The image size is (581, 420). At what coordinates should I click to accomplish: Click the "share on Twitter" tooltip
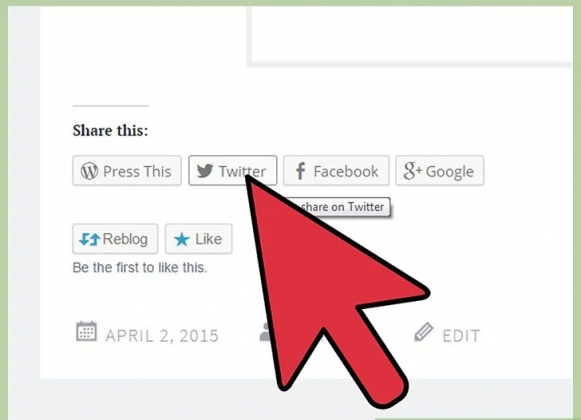(343, 206)
